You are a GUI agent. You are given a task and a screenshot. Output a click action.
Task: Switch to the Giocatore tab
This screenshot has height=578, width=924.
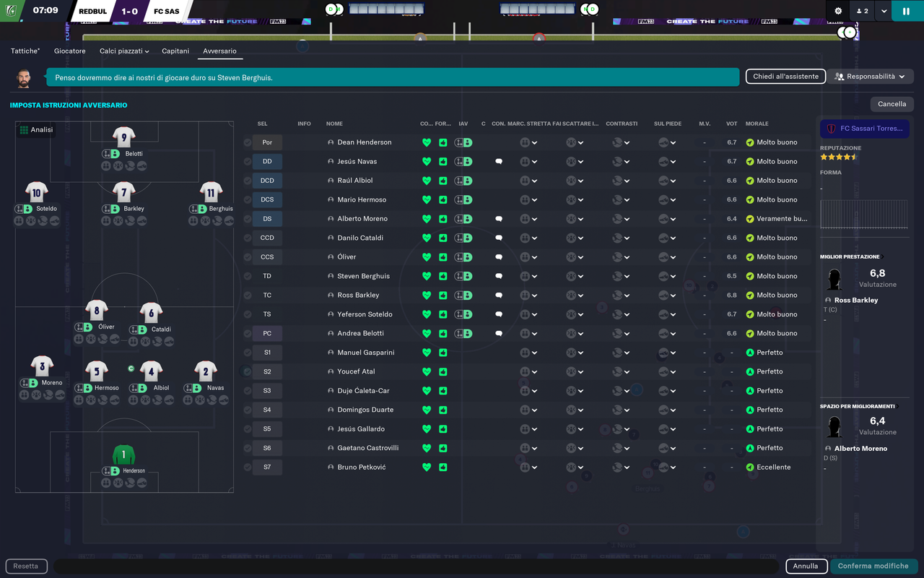[x=69, y=51]
